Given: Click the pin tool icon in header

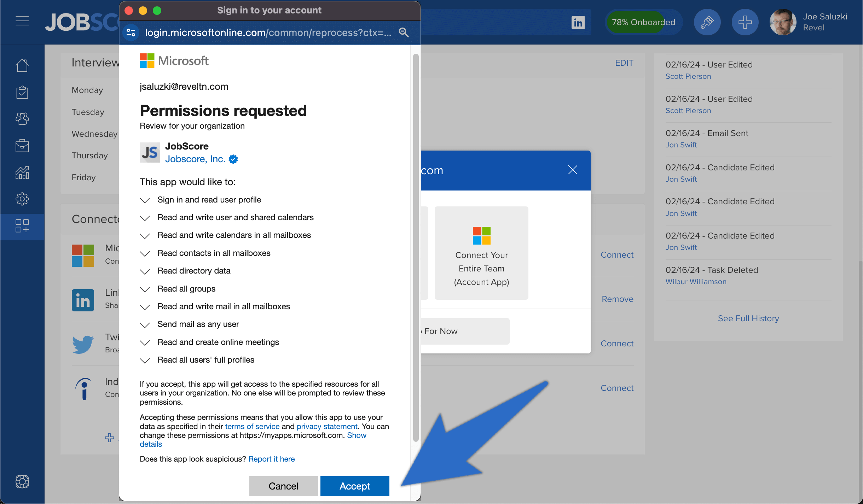Looking at the screenshot, I should [x=707, y=22].
